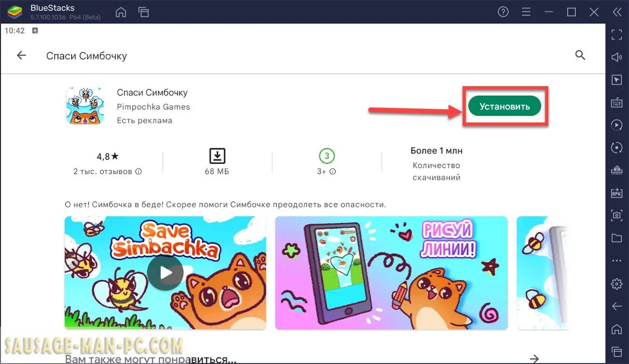
Task: Click the 4,8 star rating text
Action: 107,156
